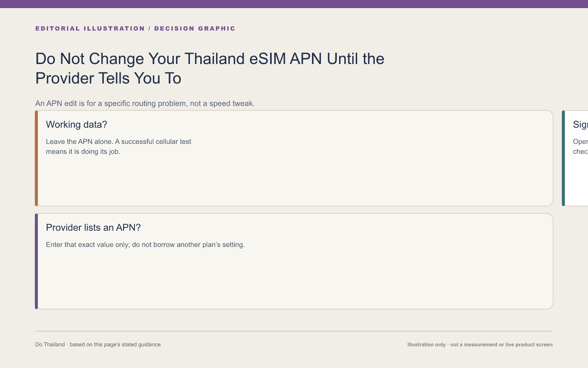This screenshot has width=588, height=368.
Task: Click the "Enter that exact value only" sentence
Action: coord(145,245)
